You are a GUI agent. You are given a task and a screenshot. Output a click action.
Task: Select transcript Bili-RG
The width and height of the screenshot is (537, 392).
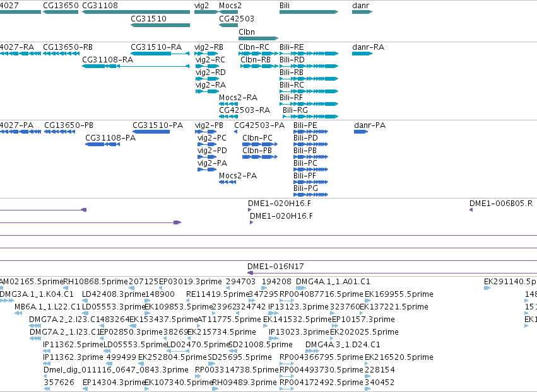click(x=310, y=117)
